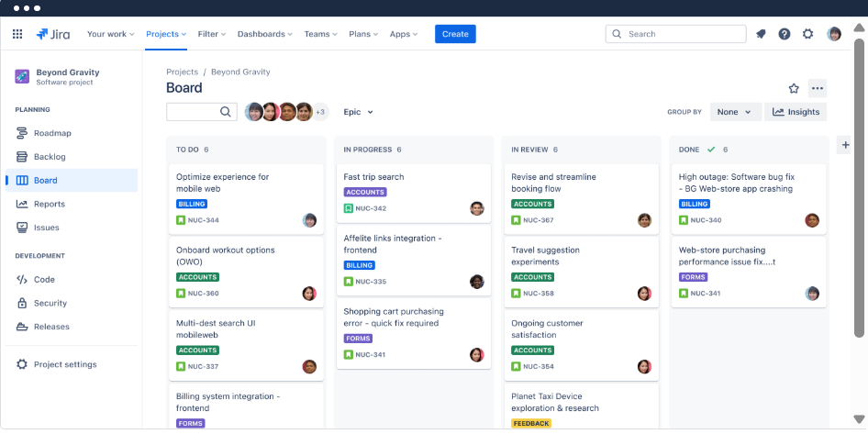Open card Optimize experience for mobile web
Viewport: 868px width, 434px height.
[246, 199]
